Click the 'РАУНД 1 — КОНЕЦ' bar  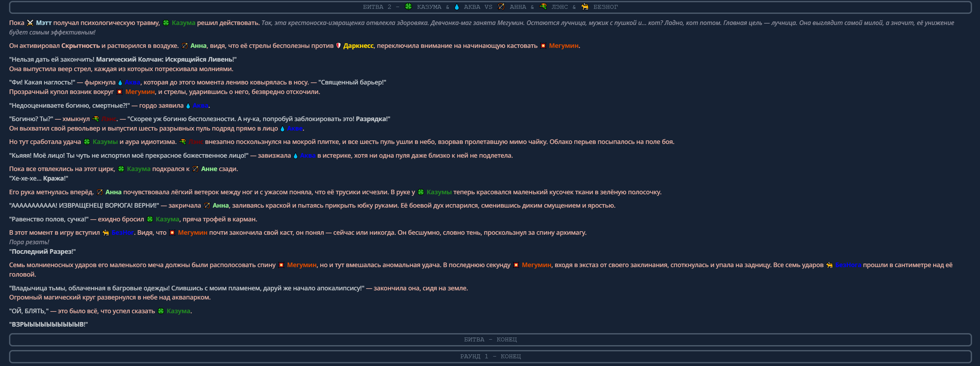490,356
